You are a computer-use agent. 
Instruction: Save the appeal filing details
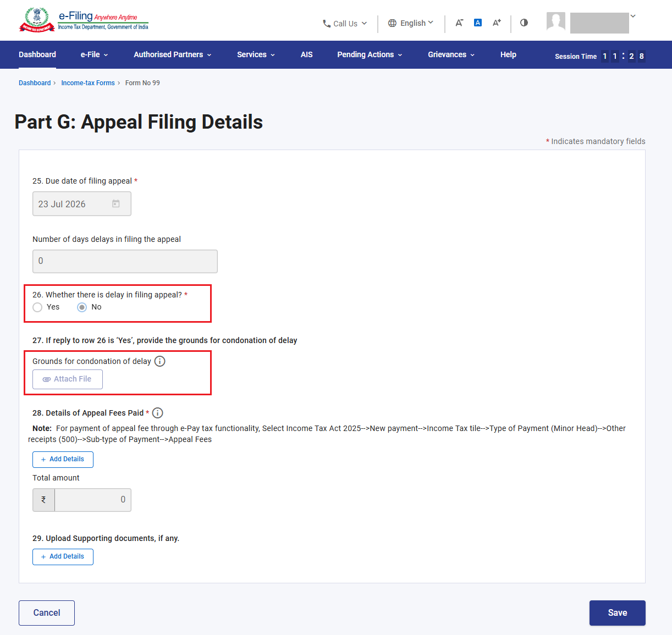[x=618, y=613]
